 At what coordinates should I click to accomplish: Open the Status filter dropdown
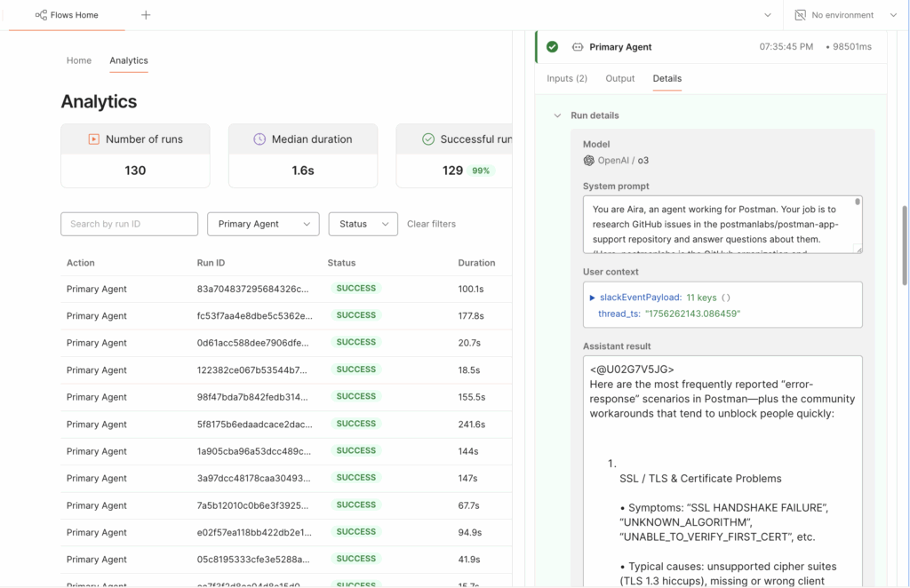click(363, 224)
